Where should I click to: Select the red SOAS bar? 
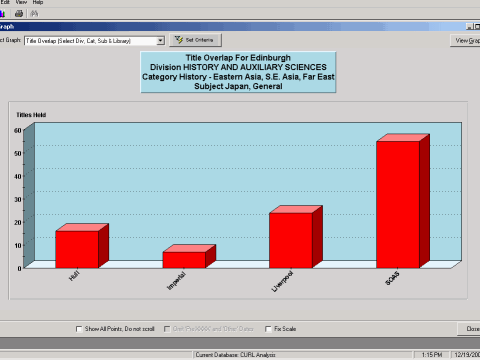[398, 205]
